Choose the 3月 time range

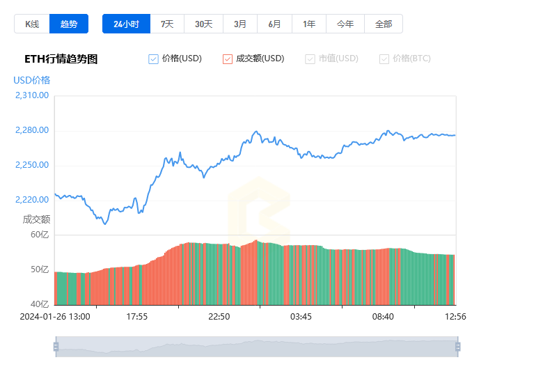(240, 24)
